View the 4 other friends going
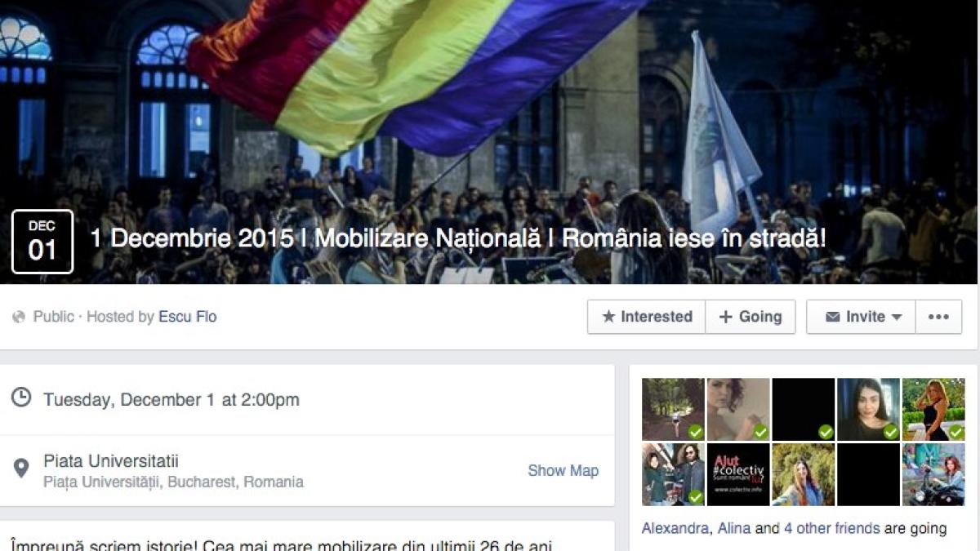This screenshot has height=551, width=980. 831,528
